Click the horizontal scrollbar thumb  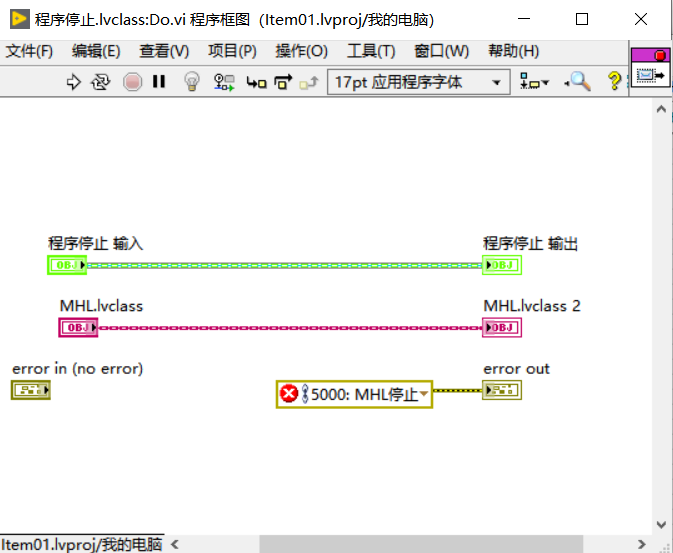click(x=421, y=544)
